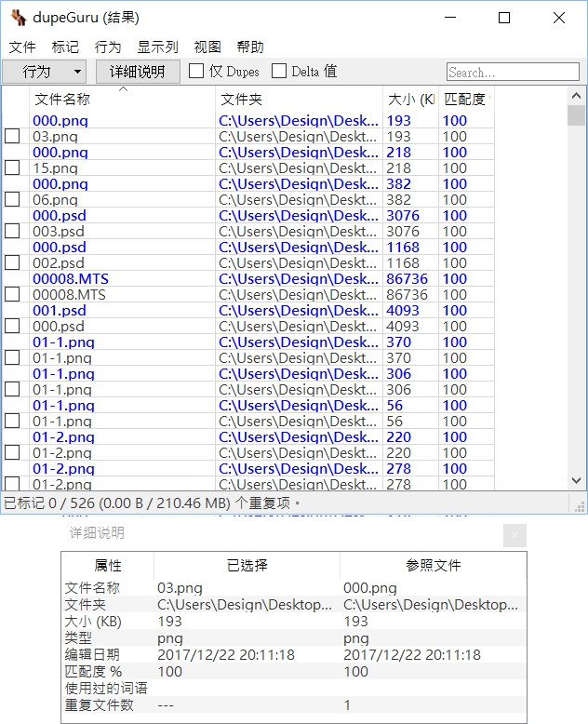Select the 03.png file name in results
Image resolution: width=588 pixels, height=724 pixels.
click(x=55, y=137)
